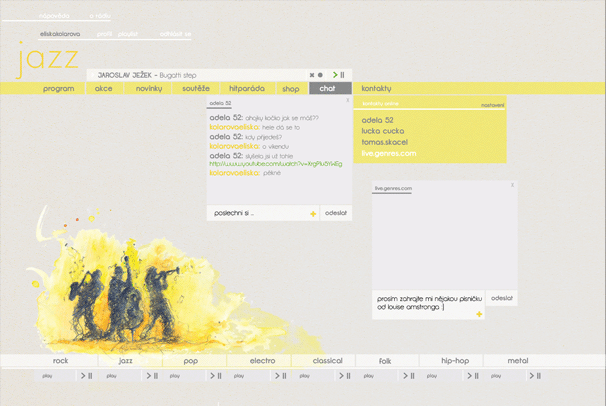The image size is (606, 406).
Task: Go to the program section
Action: click(59, 89)
